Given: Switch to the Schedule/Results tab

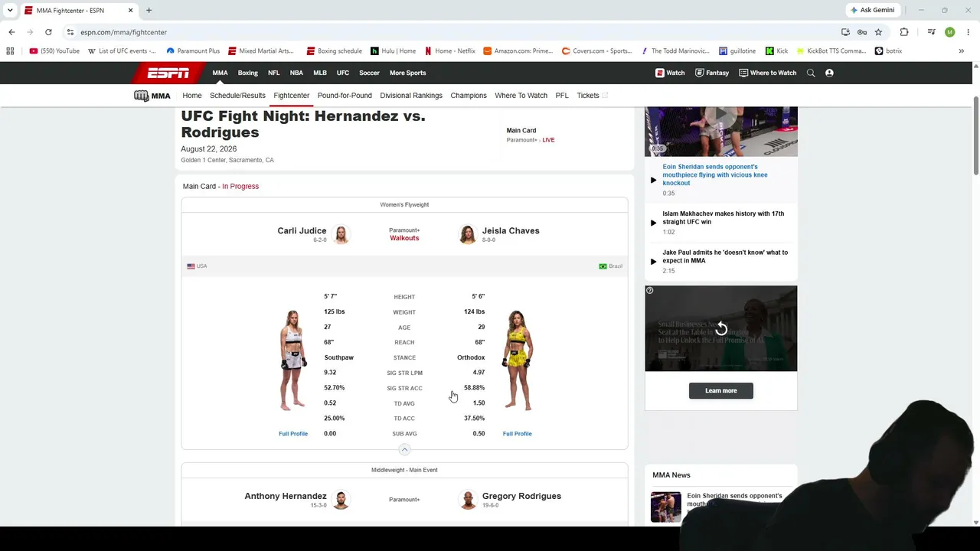Looking at the screenshot, I should pos(237,96).
